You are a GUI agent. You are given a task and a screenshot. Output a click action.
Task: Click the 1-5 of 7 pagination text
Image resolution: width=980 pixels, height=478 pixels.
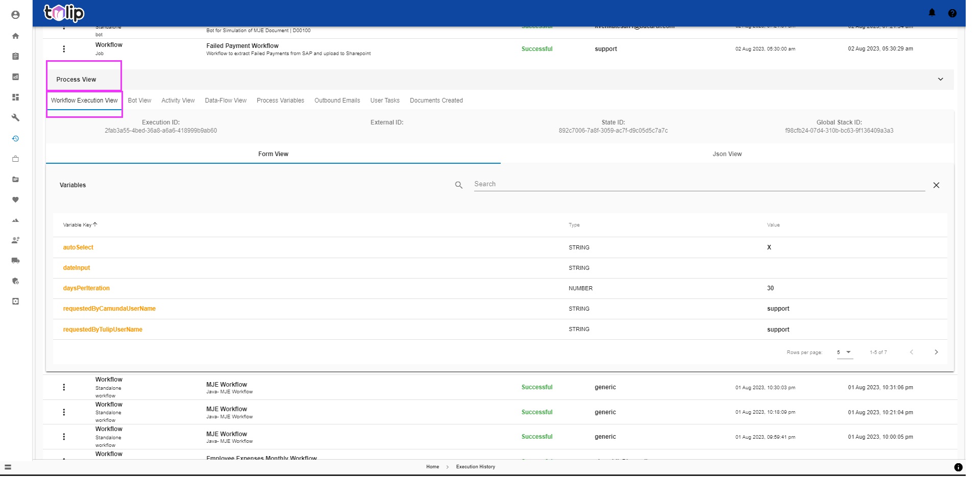click(x=878, y=353)
